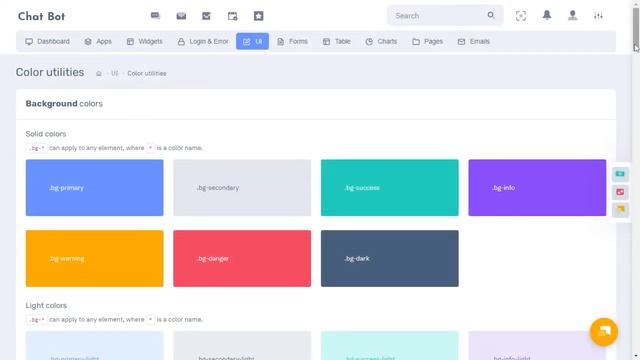Viewport: 640px width, 360px height.
Task: Select the .bg-info purple swatch
Action: click(537, 188)
